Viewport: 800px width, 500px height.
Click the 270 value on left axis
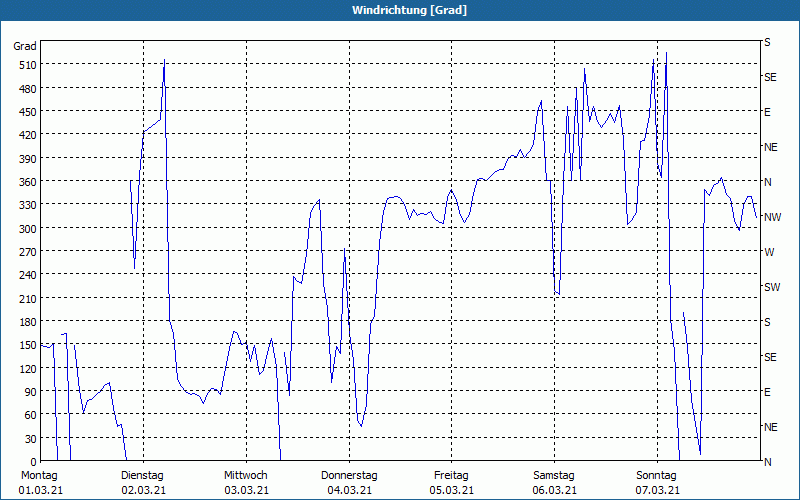point(28,252)
